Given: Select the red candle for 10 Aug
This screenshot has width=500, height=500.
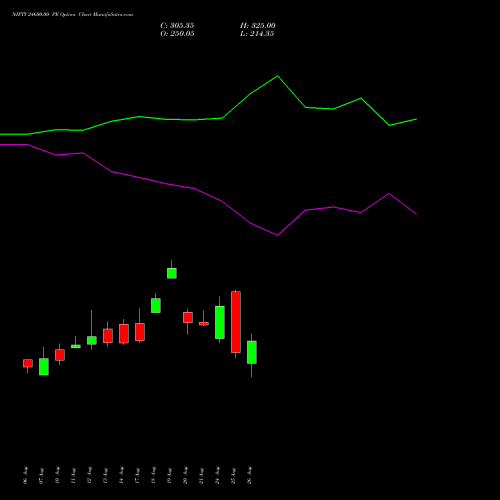Looking at the screenshot, I should pyautogui.click(x=60, y=355).
